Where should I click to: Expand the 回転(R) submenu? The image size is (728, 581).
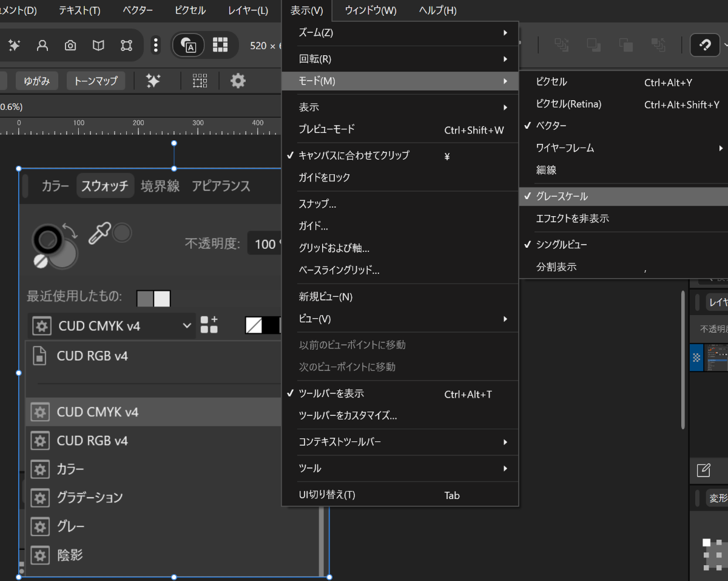pos(400,59)
